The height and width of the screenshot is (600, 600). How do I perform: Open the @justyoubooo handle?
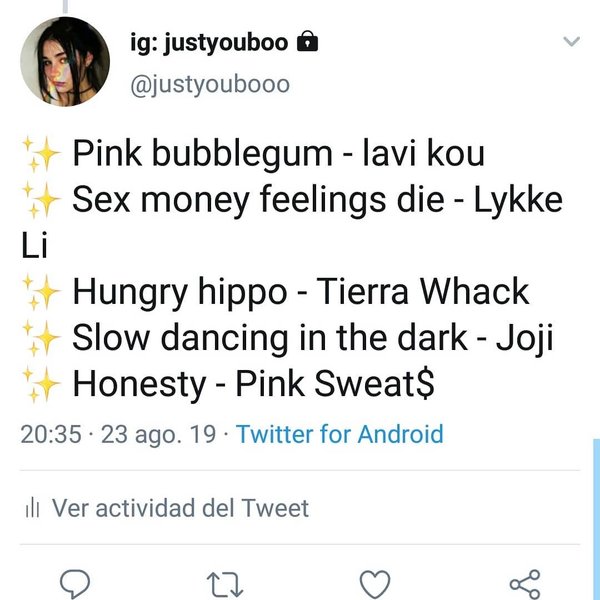[210, 84]
